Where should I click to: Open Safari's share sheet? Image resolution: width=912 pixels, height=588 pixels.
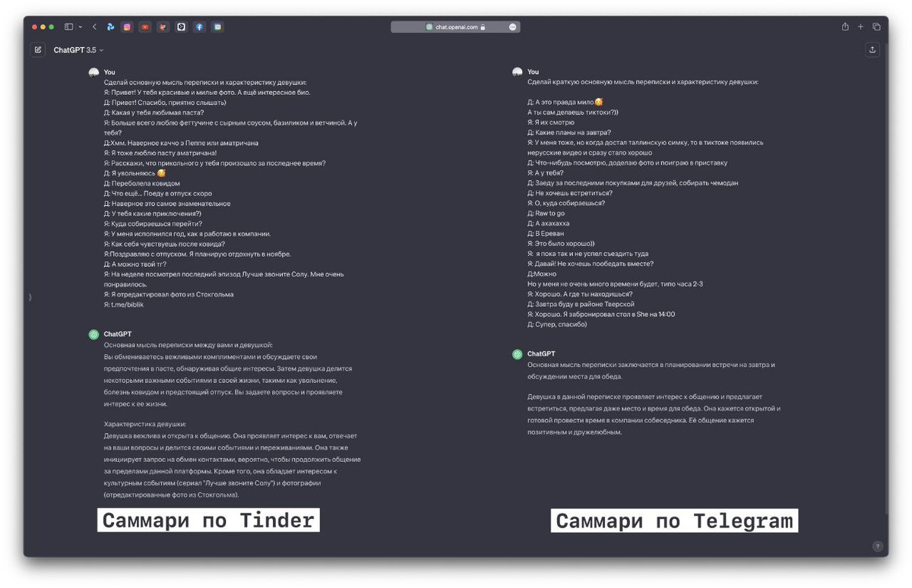845,27
